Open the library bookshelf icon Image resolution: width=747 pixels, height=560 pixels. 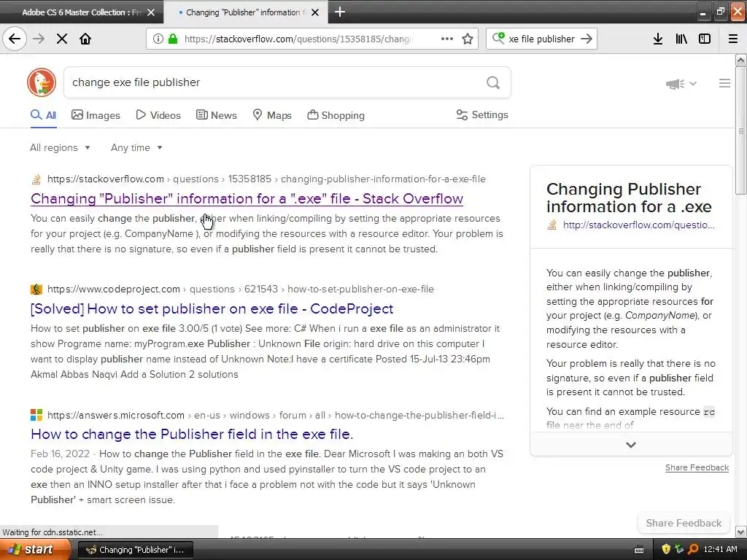point(681,39)
